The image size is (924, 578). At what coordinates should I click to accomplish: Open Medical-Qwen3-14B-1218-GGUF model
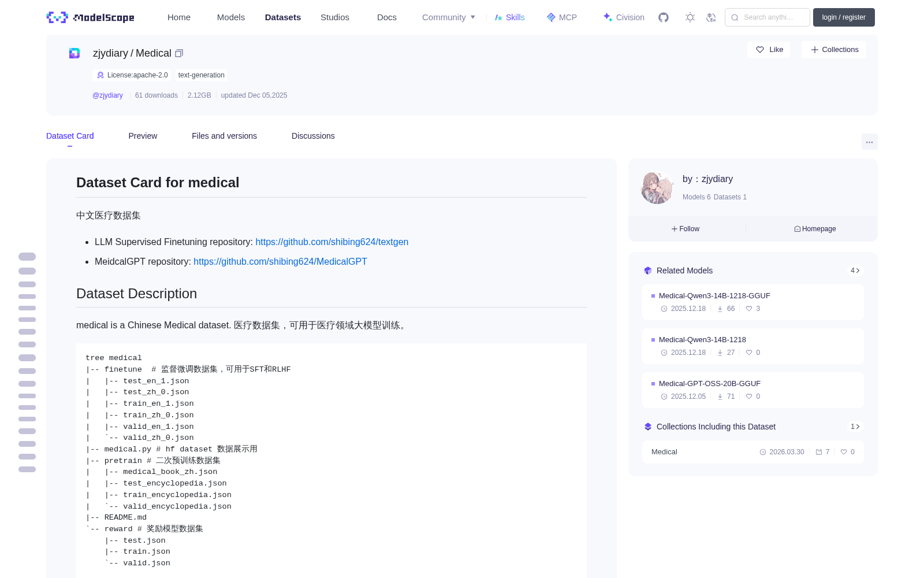(x=753, y=302)
